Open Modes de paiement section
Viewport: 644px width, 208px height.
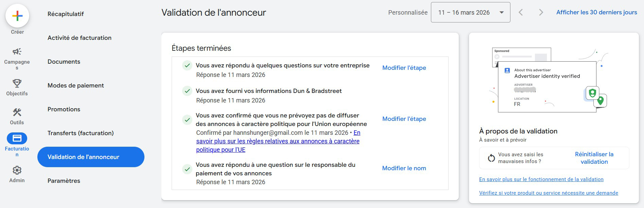(x=76, y=85)
